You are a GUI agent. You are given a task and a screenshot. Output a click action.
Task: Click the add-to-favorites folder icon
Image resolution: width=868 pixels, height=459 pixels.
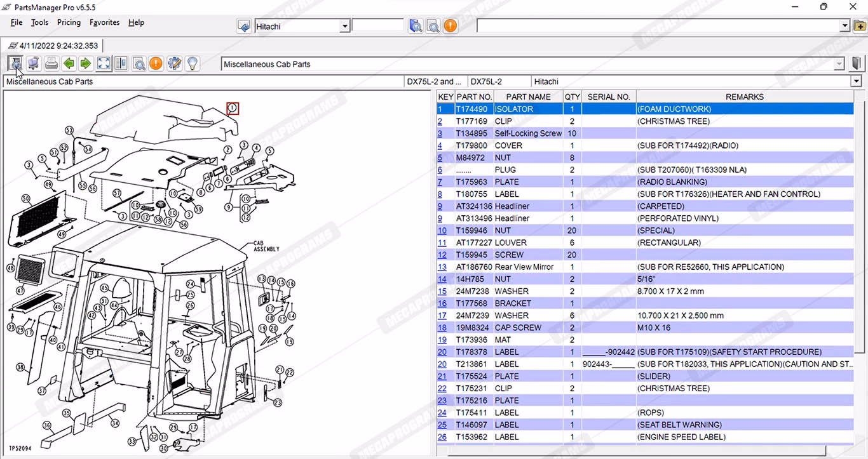859,26
